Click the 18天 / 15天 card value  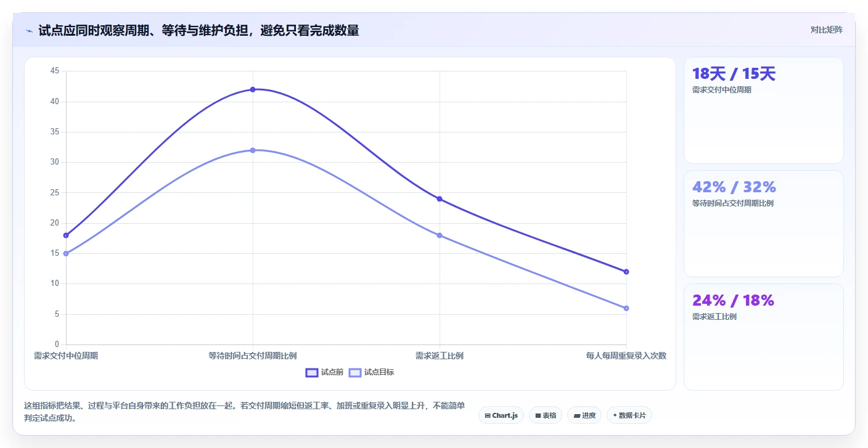[x=734, y=74]
